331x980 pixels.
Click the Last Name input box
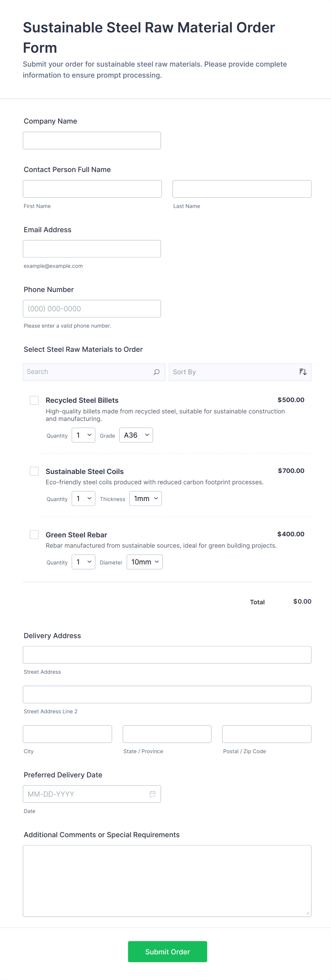coord(242,189)
